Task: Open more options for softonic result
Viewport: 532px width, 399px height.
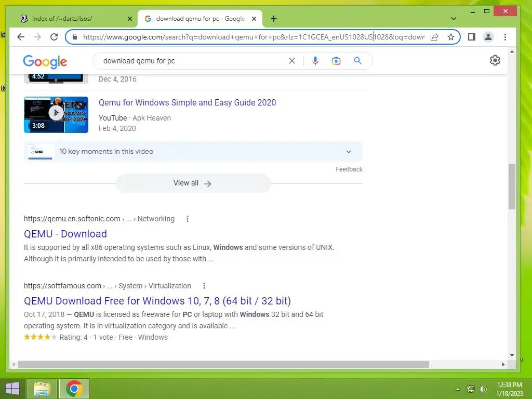Action: [187, 219]
